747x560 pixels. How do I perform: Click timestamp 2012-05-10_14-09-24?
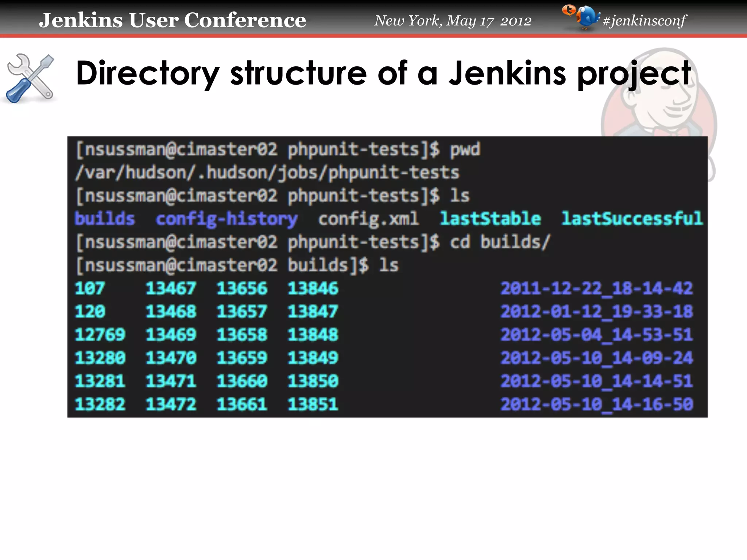click(x=597, y=358)
